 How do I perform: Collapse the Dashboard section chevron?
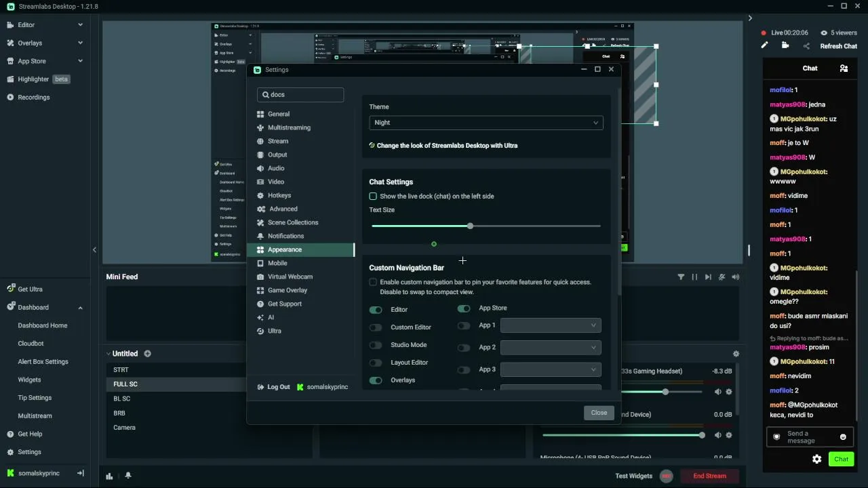click(80, 308)
